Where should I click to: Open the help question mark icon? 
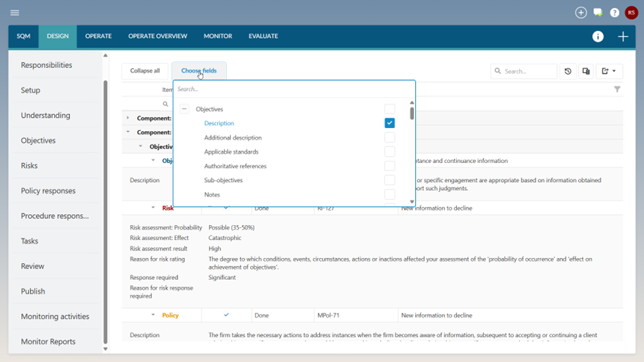(x=615, y=13)
